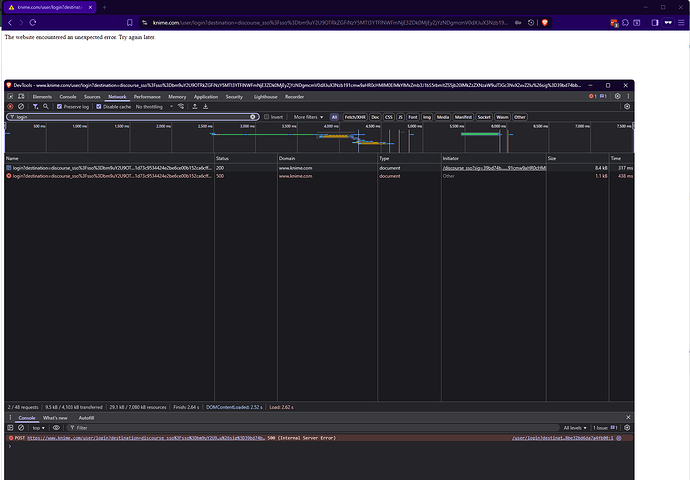Toggle the device toolbar icon in DevTools
This screenshot has height=480, width=690.
tap(21, 96)
